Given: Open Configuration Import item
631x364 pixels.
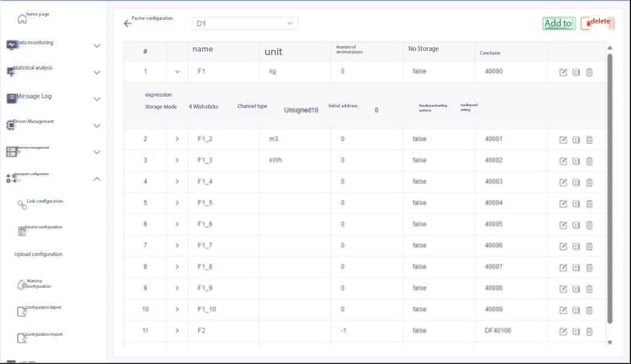Looking at the screenshot, I should (44, 334).
